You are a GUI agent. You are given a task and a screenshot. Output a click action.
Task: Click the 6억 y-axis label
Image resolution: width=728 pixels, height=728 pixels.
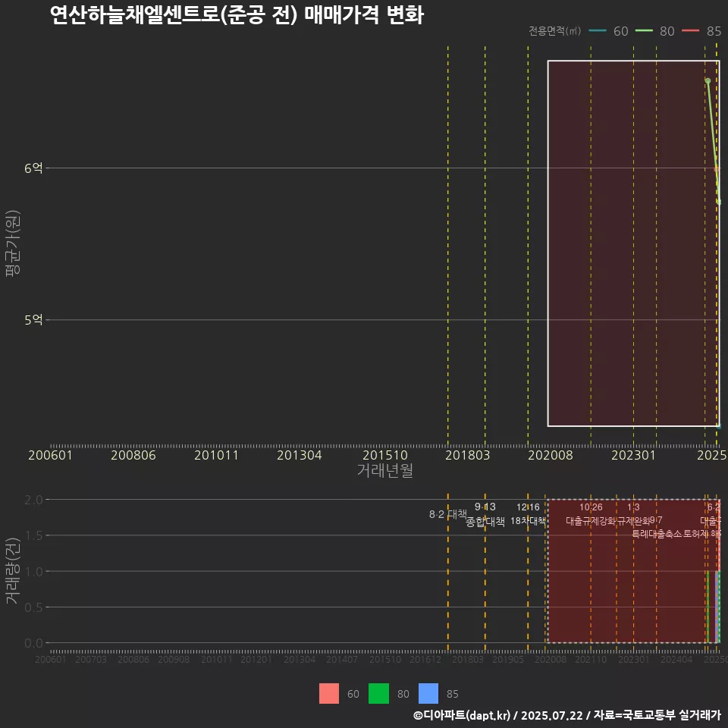[33, 168]
